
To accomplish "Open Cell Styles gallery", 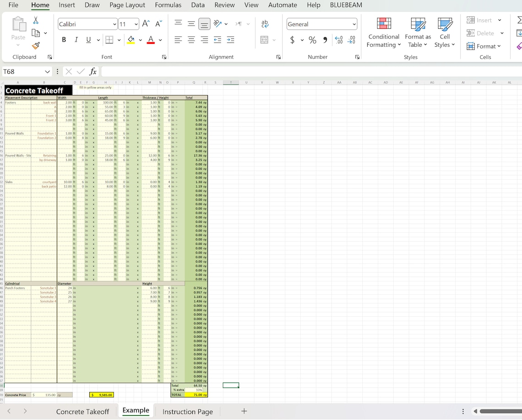I will pos(444,32).
